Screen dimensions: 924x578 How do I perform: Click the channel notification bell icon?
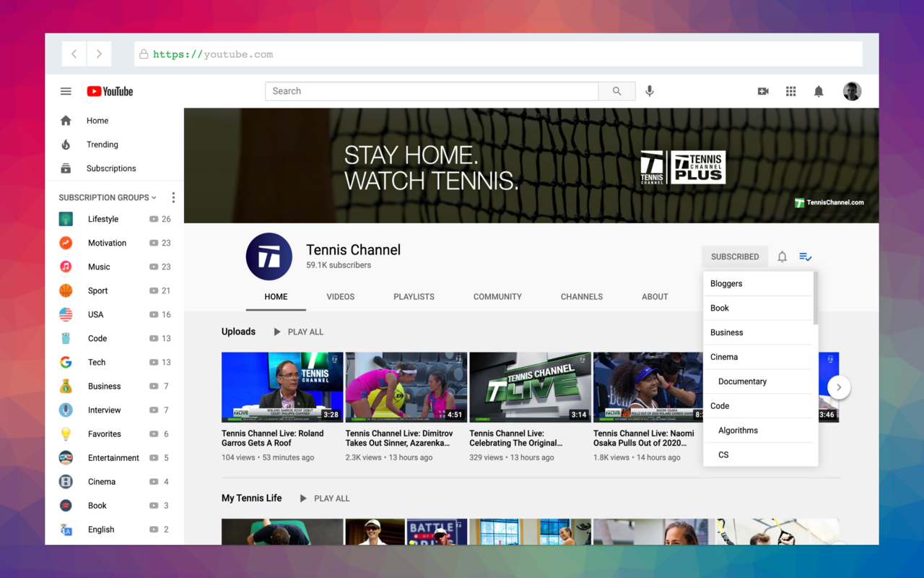click(x=782, y=256)
